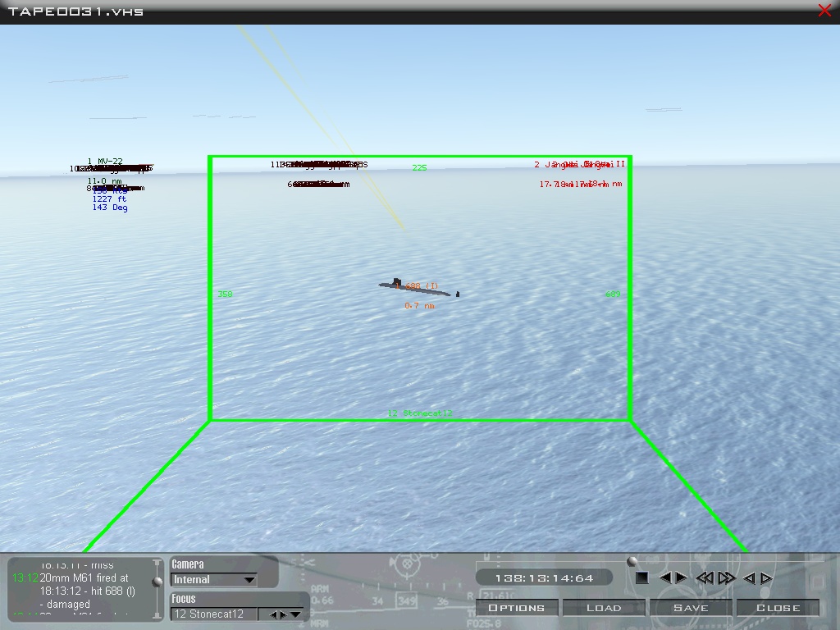This screenshot has width=840, height=630.
Task: Expand the Focus dropdown list arrow
Action: click(295, 614)
